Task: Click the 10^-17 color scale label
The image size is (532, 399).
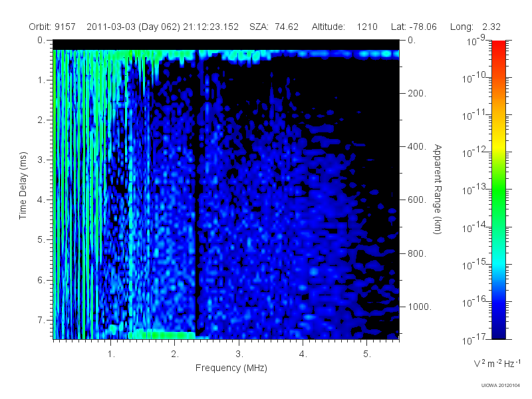Action: point(473,339)
